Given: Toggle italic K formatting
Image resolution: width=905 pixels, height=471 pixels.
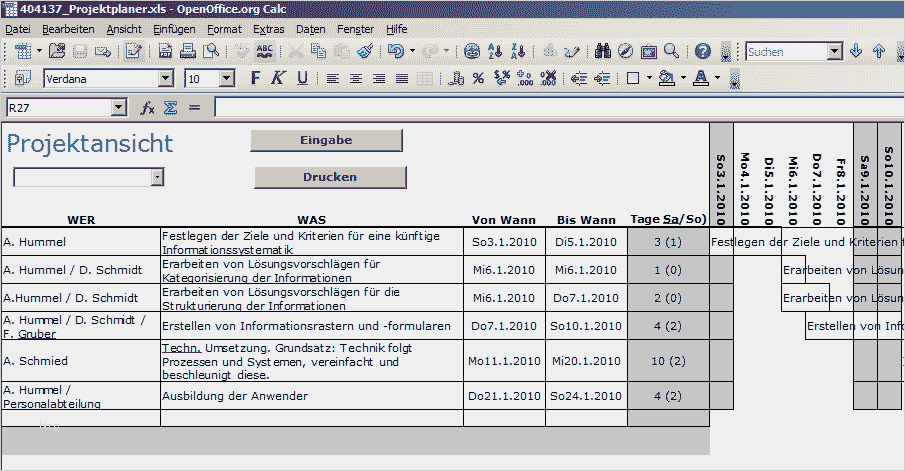Looking at the screenshot, I should point(278,78).
